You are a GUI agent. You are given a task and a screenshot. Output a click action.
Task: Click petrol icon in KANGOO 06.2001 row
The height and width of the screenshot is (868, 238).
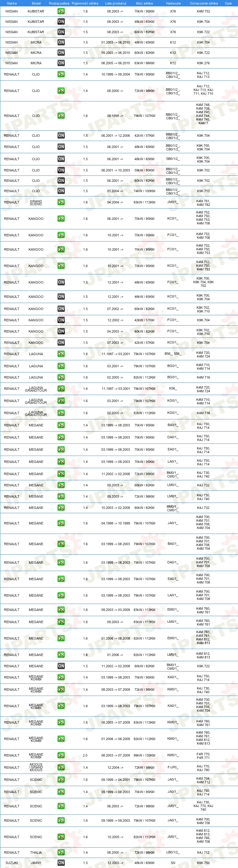(x=61, y=219)
